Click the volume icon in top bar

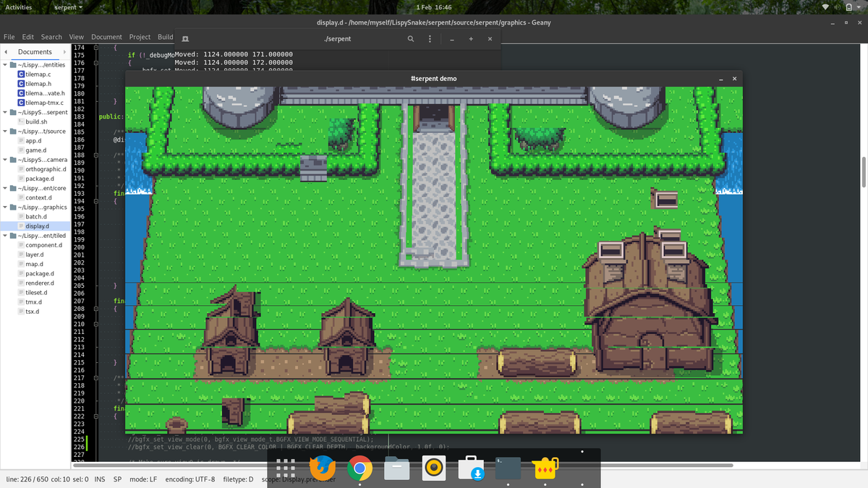point(839,7)
